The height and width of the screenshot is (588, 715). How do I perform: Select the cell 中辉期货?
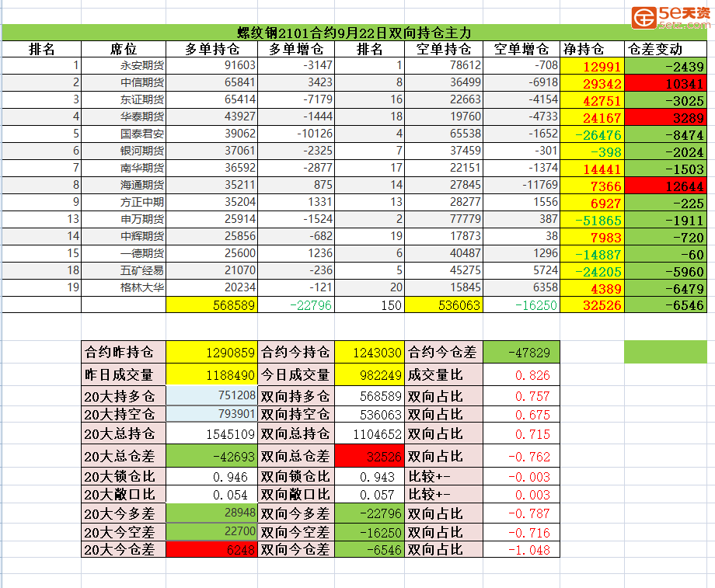[x=124, y=237]
